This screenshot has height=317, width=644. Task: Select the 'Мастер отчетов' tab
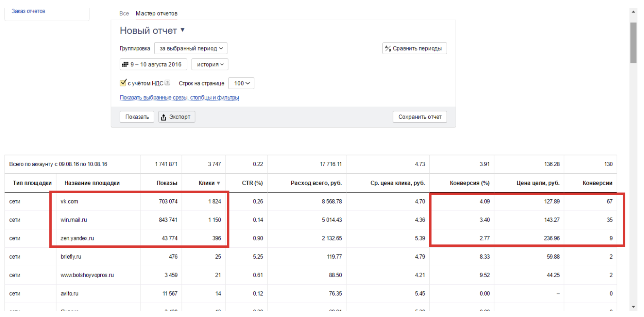click(156, 13)
